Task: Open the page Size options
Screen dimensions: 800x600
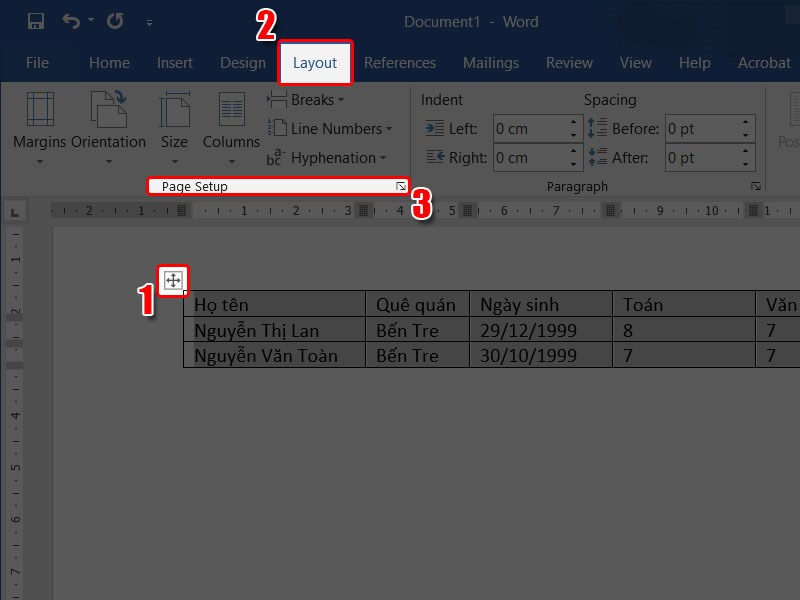Action: coord(174,125)
